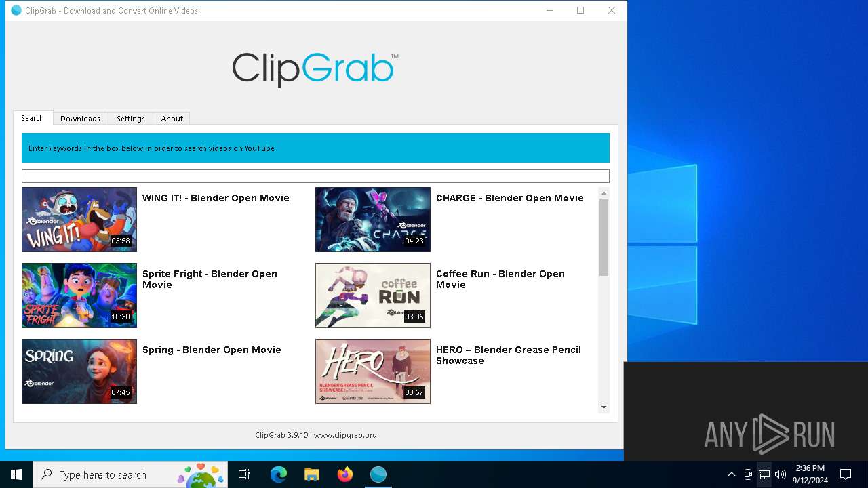Switch to the Downloads tab
This screenshot has height=488, width=868.
[x=80, y=119]
